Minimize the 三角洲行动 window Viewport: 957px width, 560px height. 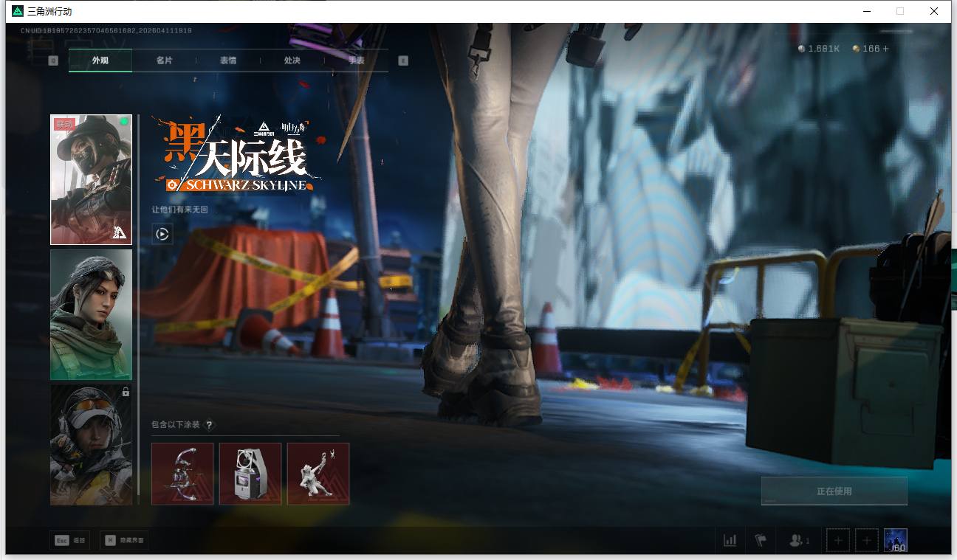point(866,11)
